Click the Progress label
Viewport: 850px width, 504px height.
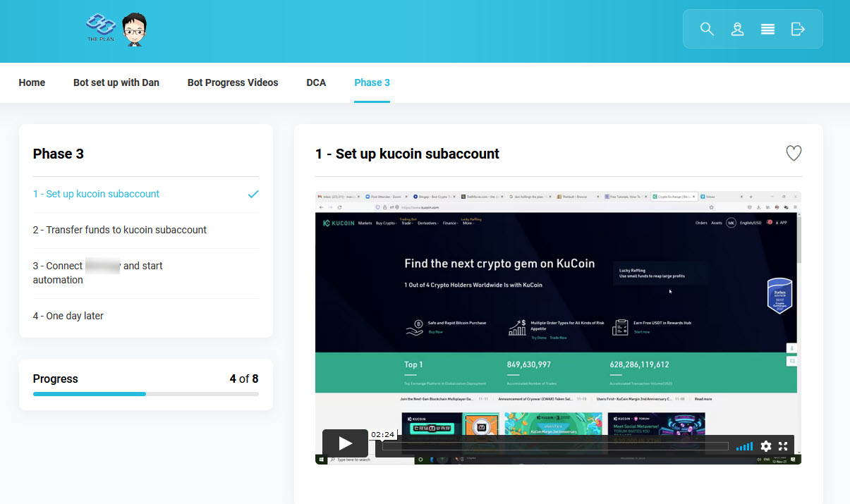click(56, 379)
